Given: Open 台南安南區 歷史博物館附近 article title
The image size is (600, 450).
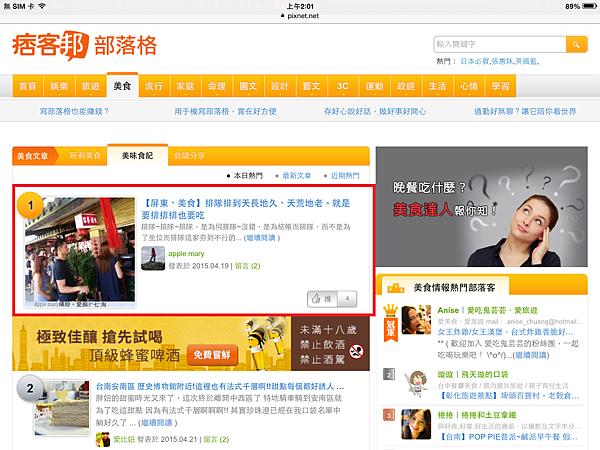Looking at the screenshot, I should [x=220, y=386].
